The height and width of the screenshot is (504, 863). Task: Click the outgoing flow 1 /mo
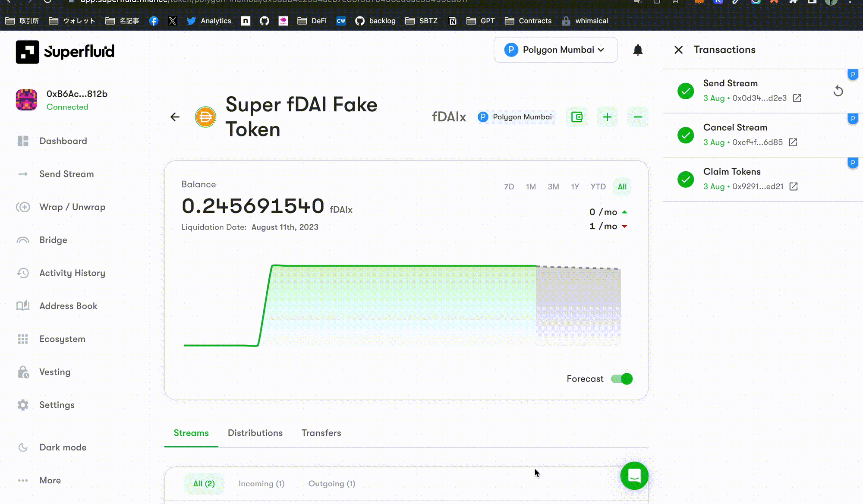tap(608, 226)
